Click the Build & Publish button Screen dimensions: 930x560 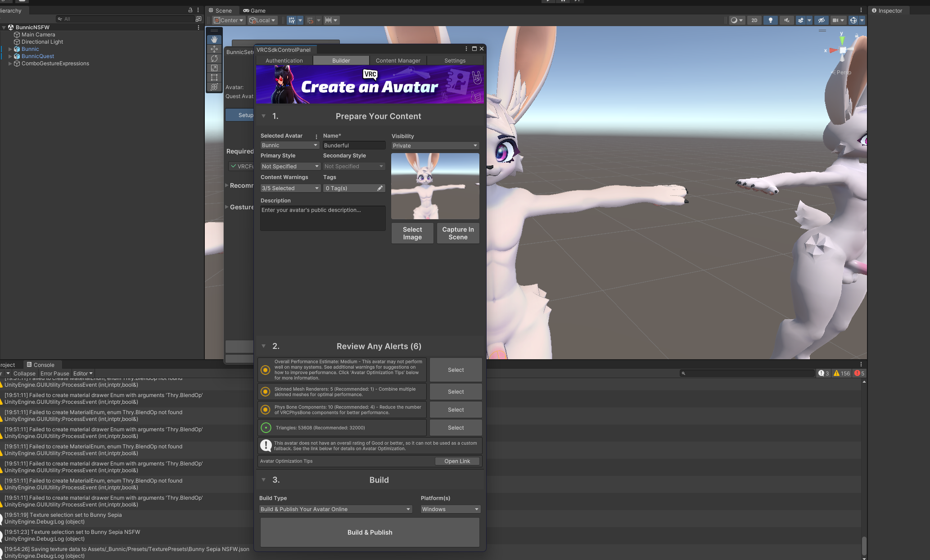(x=370, y=532)
